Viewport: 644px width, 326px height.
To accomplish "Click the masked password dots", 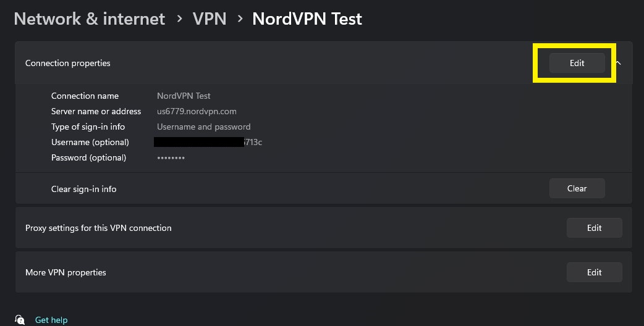I will tap(171, 158).
